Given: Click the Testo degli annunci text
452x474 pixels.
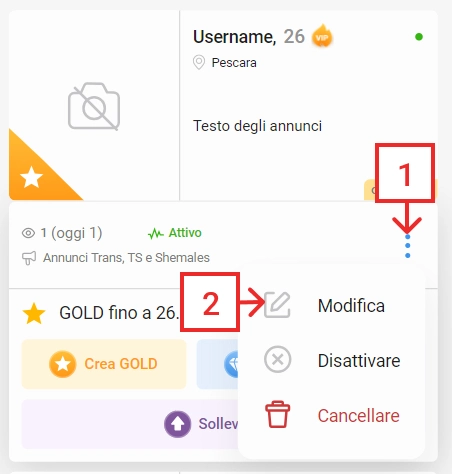Looking at the screenshot, I should coord(257,126).
